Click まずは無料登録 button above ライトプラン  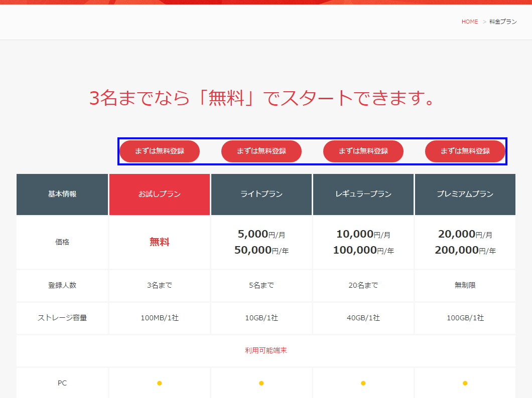pyautogui.click(x=261, y=151)
